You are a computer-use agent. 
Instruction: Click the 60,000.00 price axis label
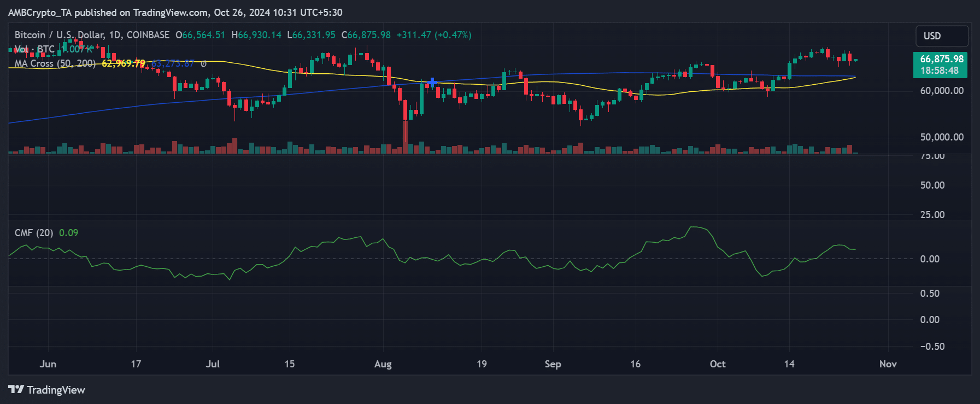[x=942, y=91]
